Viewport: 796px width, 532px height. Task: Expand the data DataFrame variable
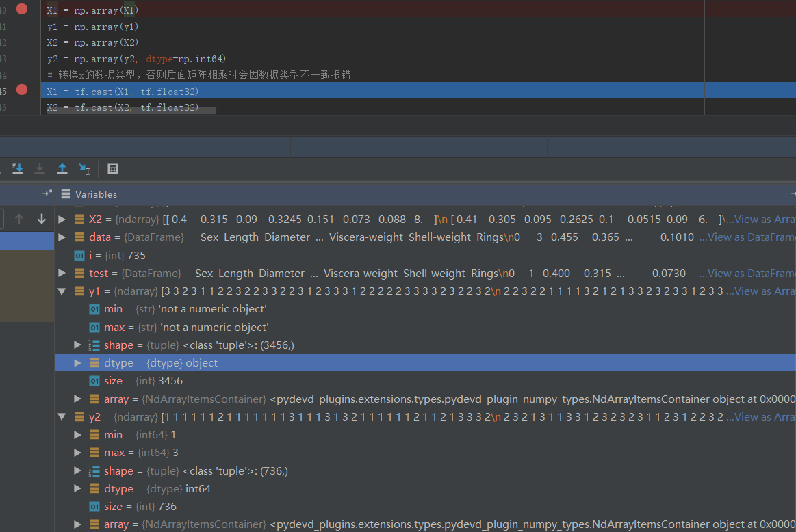pyautogui.click(x=62, y=237)
